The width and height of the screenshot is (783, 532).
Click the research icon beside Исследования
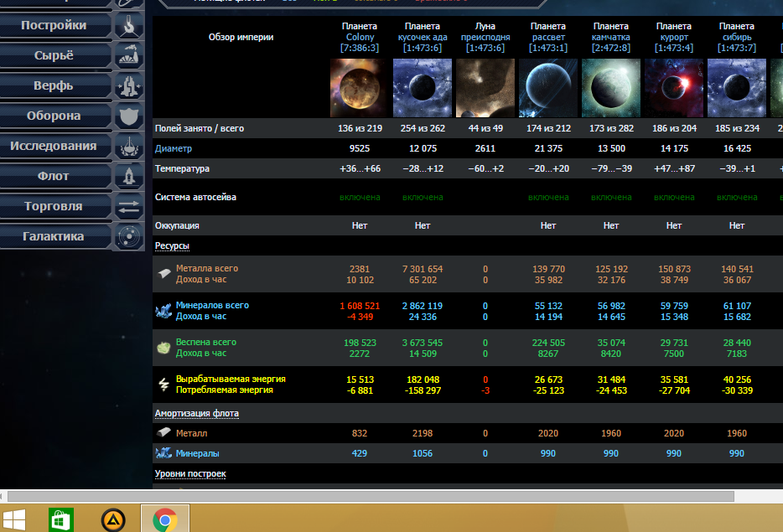tap(129, 147)
